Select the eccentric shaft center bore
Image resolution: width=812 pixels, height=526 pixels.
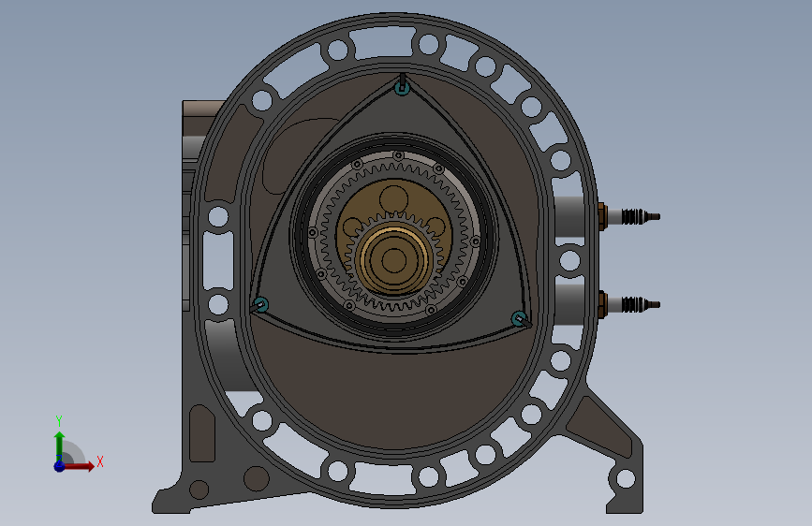point(393,260)
